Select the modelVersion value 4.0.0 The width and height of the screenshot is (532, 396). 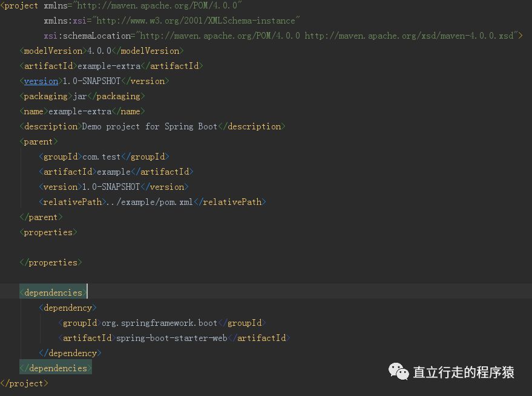click(x=99, y=51)
